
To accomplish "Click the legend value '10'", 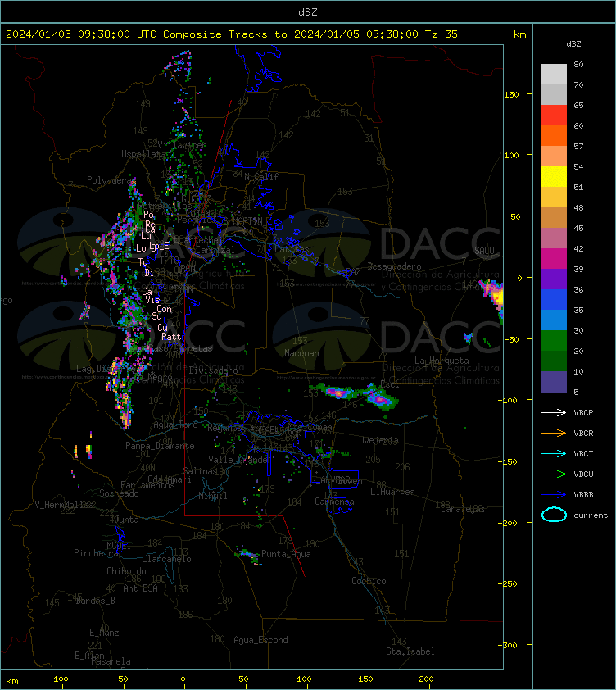I will [x=578, y=371].
